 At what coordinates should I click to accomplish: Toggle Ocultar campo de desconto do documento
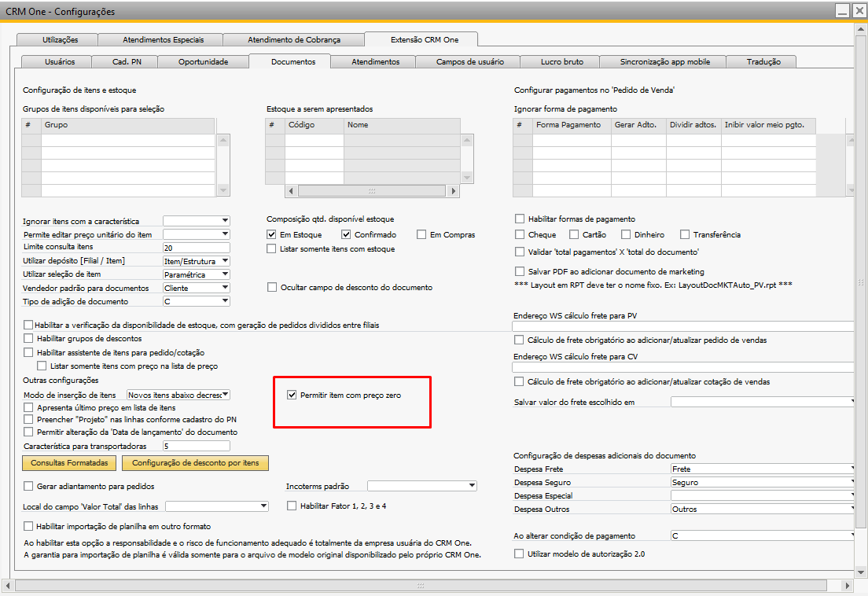272,287
